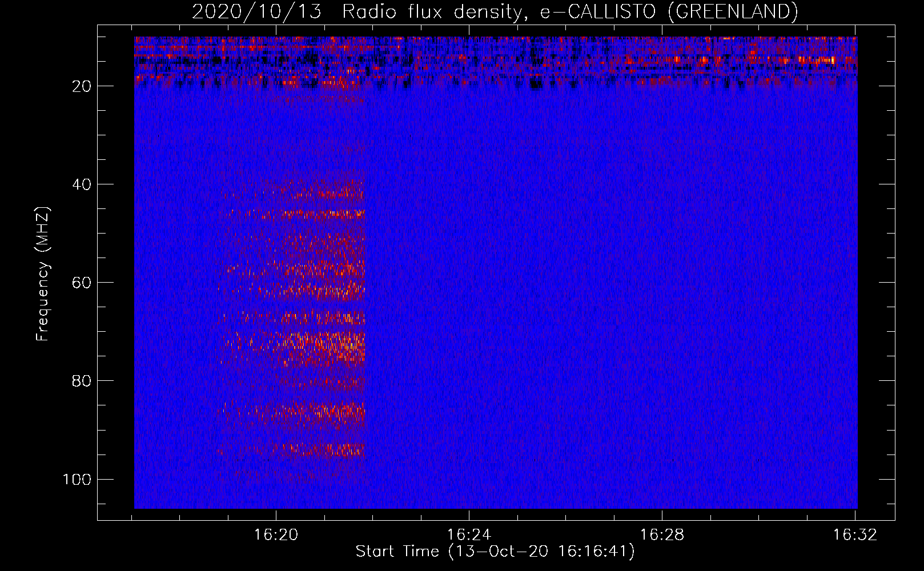Click the '100' frequency tick label
924x571 pixels.
(x=77, y=479)
